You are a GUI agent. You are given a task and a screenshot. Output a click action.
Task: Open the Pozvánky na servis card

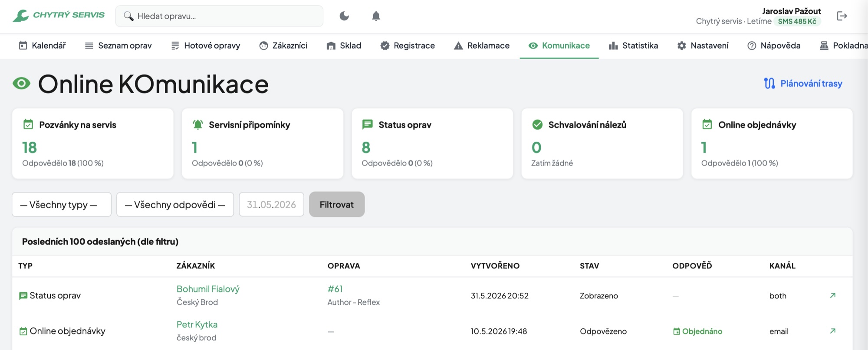(93, 143)
